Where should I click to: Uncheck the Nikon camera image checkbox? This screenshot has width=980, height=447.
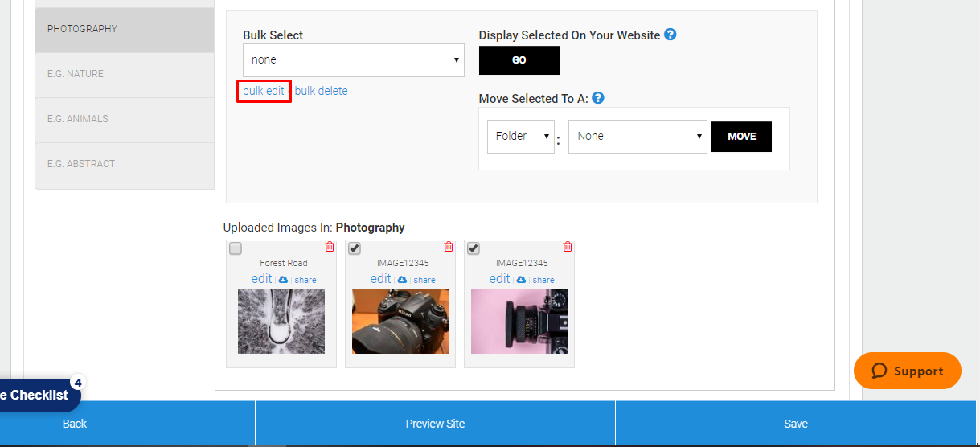355,248
